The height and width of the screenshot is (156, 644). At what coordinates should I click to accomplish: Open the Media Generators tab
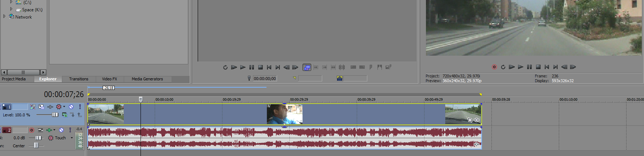(147, 79)
